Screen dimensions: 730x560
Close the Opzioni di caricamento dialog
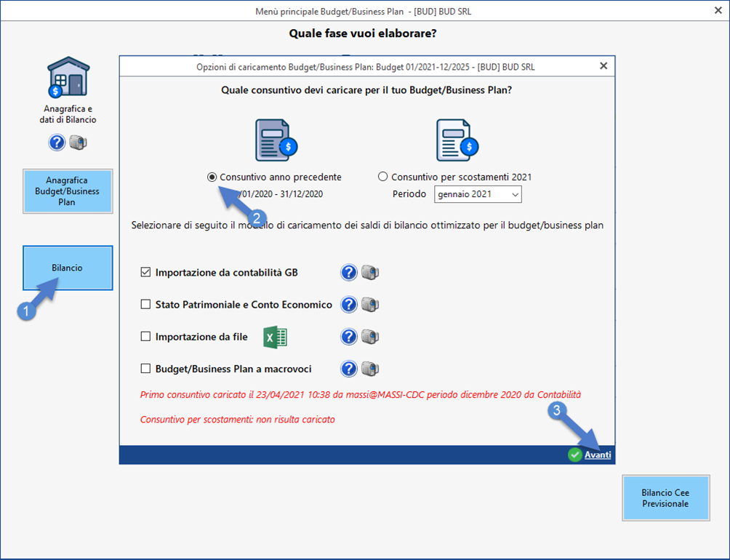point(603,65)
